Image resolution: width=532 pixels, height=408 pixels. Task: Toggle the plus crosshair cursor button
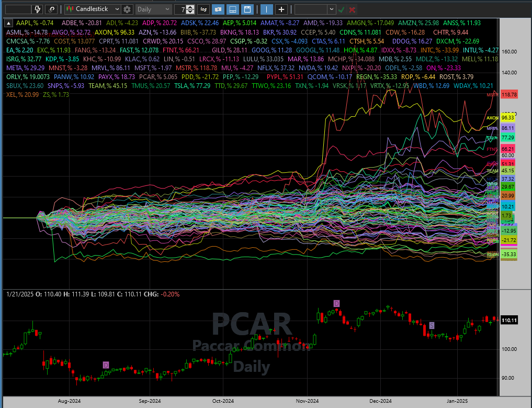(281, 9)
